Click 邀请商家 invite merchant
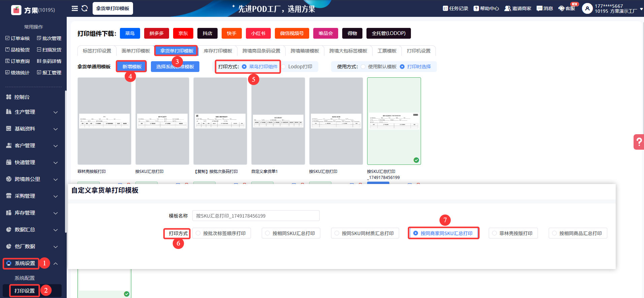The height and width of the screenshot is (298, 644). pyautogui.click(x=518, y=8)
